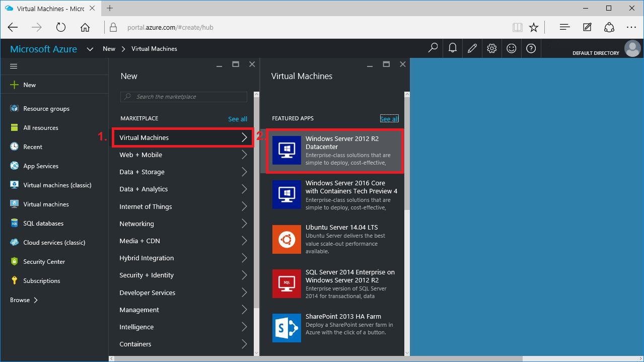Open the Security Center sidebar item
Screen dimensions: 644x362
tap(44, 262)
